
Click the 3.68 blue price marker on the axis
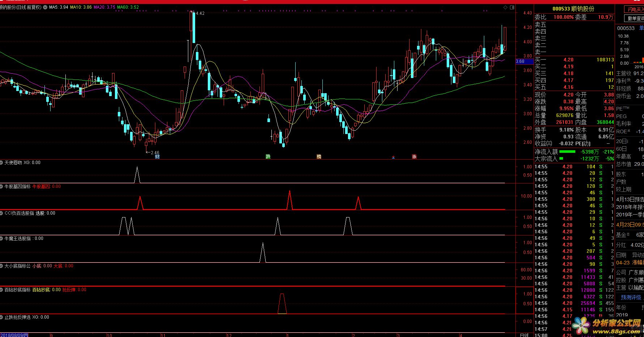click(x=524, y=61)
